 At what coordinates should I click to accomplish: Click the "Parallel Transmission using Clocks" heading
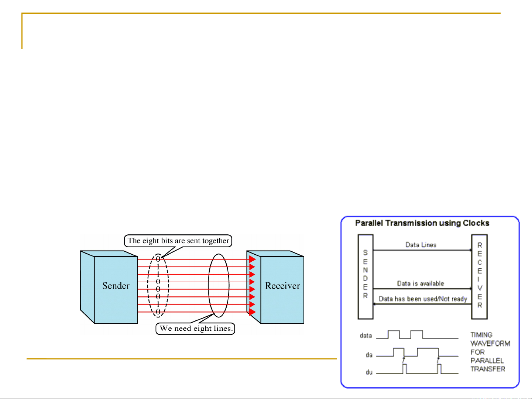pos(422,223)
